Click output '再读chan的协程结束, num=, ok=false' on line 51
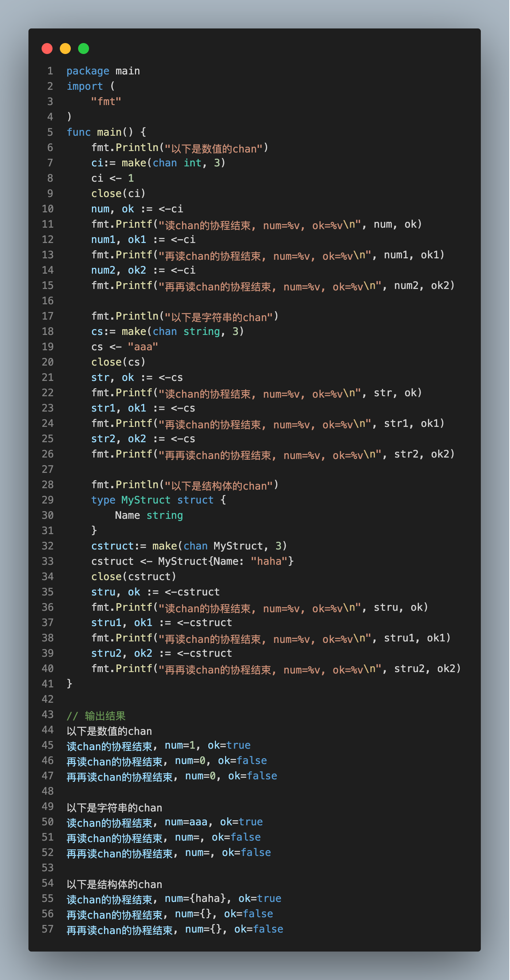Screen dimensions: 510x980 164,838
